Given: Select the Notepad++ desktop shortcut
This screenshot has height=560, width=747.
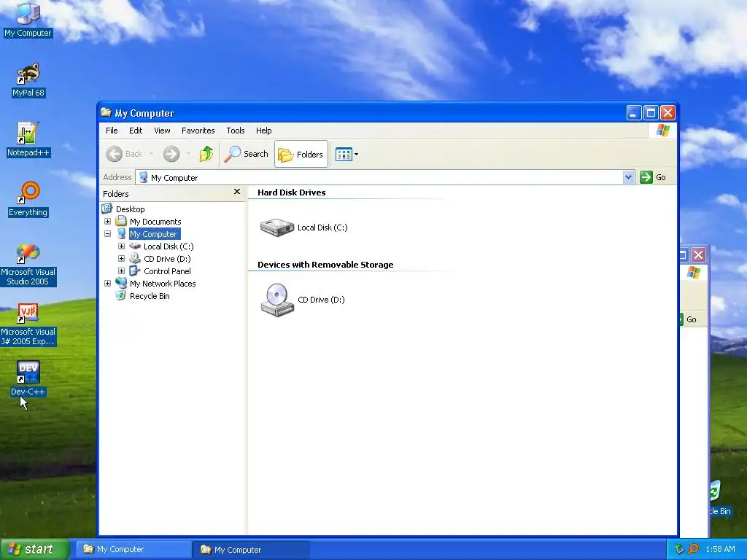Looking at the screenshot, I should pyautogui.click(x=28, y=139).
